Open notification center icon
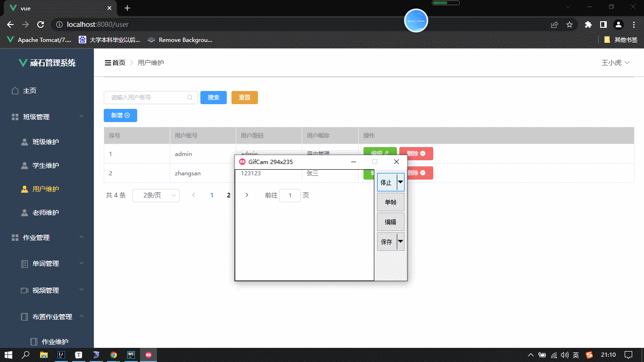Screen dimensions: 644x362 click(628, 355)
